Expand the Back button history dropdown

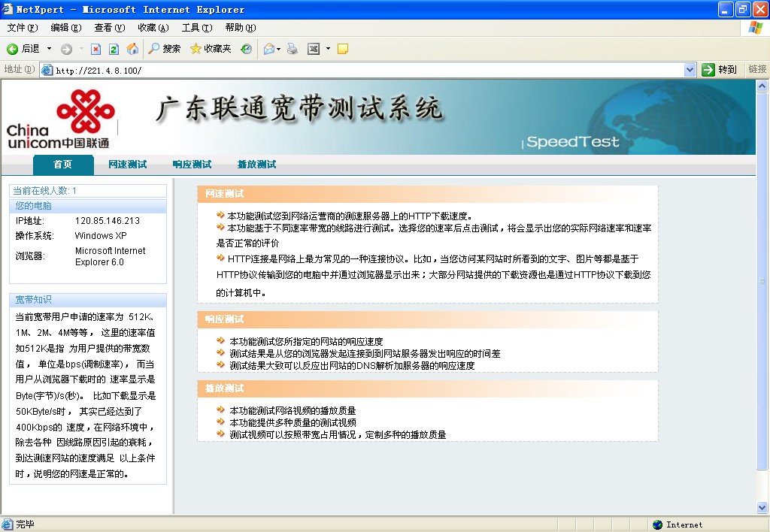(49, 49)
